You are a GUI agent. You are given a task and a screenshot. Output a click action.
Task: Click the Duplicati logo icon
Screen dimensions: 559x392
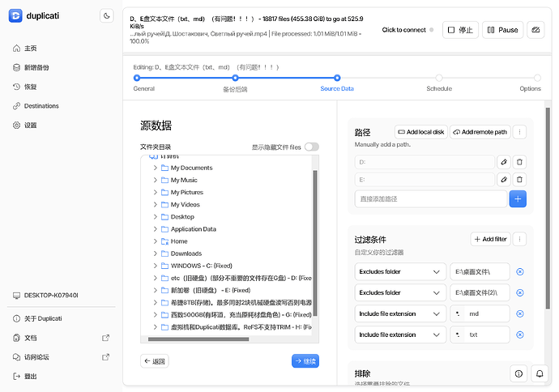(x=15, y=15)
